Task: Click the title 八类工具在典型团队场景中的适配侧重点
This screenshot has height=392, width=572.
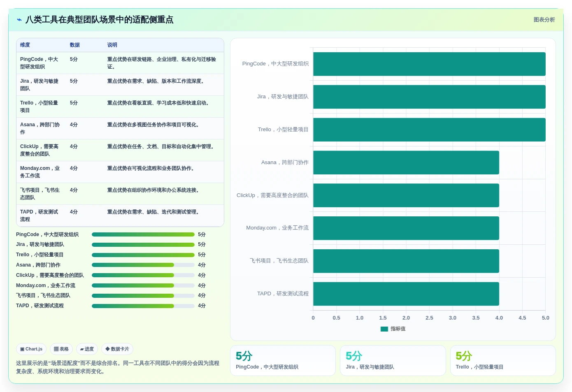Action: point(99,20)
